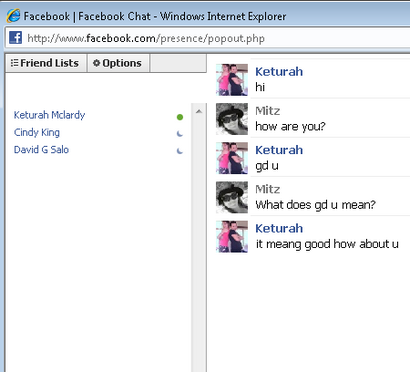Click Keturah's photo next to 'gd u' message
410x372 pixels.
(232, 158)
